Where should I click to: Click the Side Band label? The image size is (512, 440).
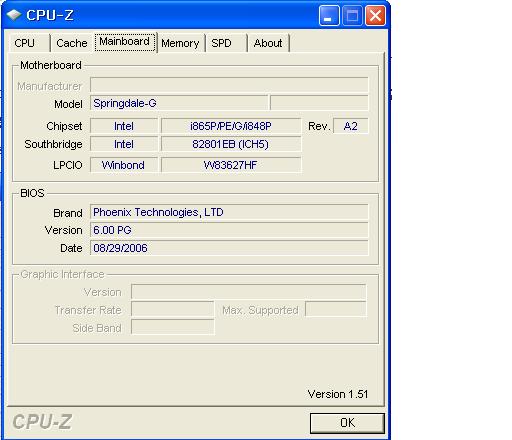[x=97, y=328]
